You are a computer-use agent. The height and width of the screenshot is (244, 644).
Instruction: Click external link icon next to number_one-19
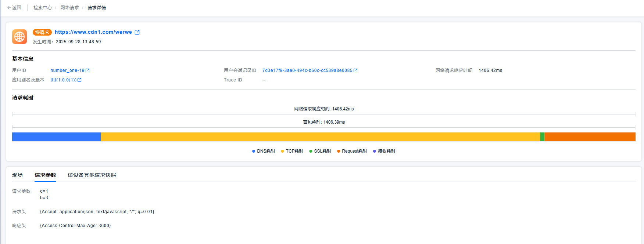point(87,70)
